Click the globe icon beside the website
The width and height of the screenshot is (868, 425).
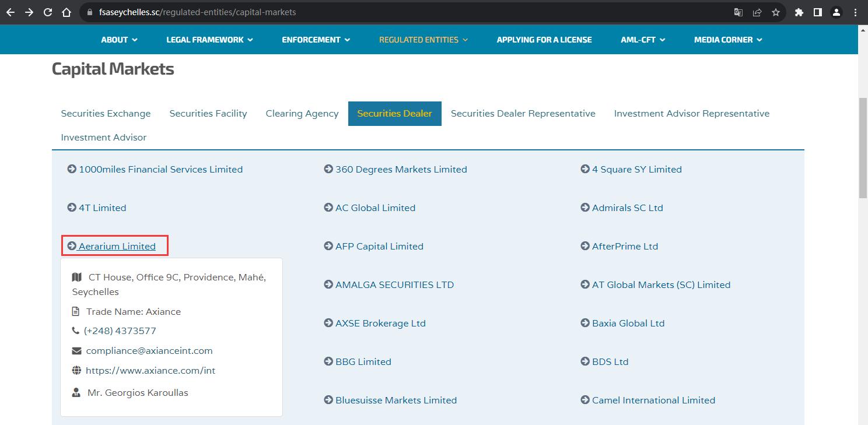pyautogui.click(x=76, y=370)
